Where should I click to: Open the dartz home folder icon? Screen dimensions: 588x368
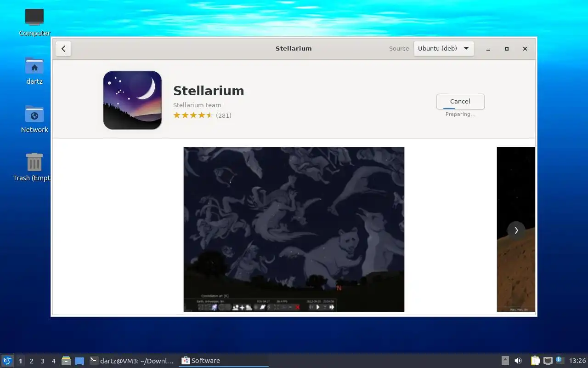click(34, 71)
